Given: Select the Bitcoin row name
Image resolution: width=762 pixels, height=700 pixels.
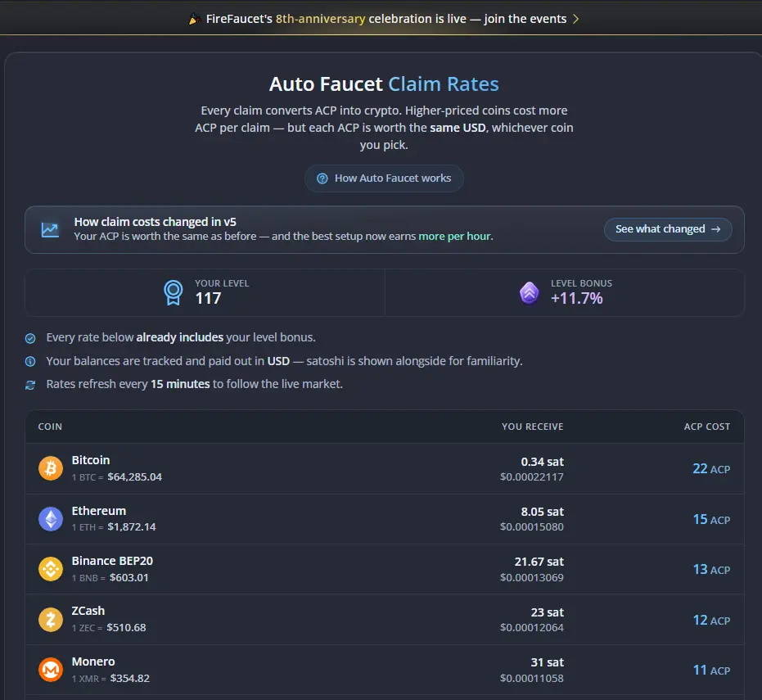Looking at the screenshot, I should pos(91,460).
